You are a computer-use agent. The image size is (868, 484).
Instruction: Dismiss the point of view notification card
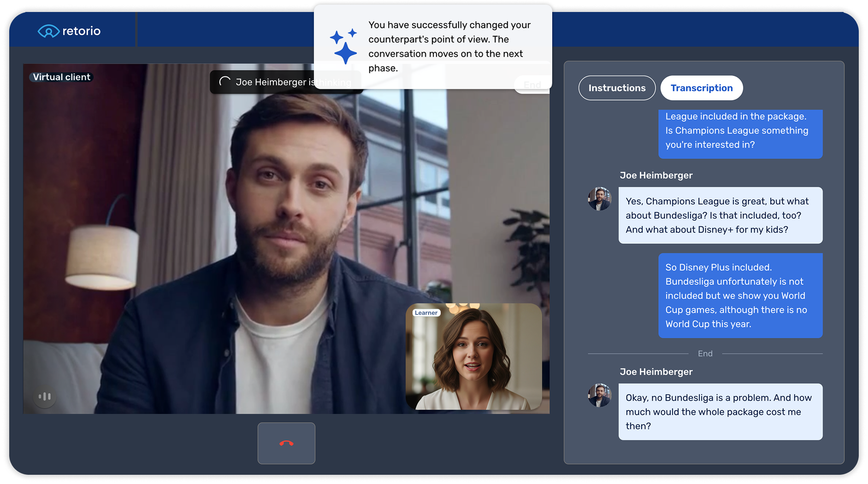point(432,46)
